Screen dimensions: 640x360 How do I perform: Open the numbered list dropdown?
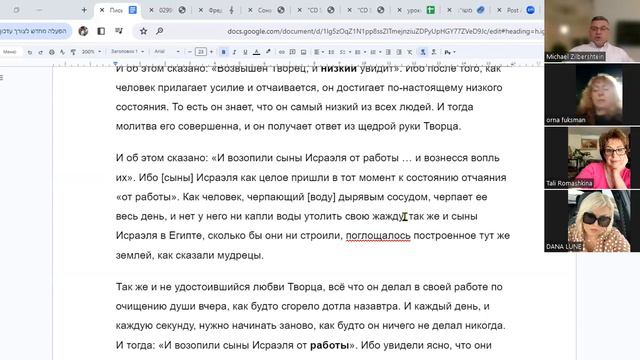[x=375, y=52]
